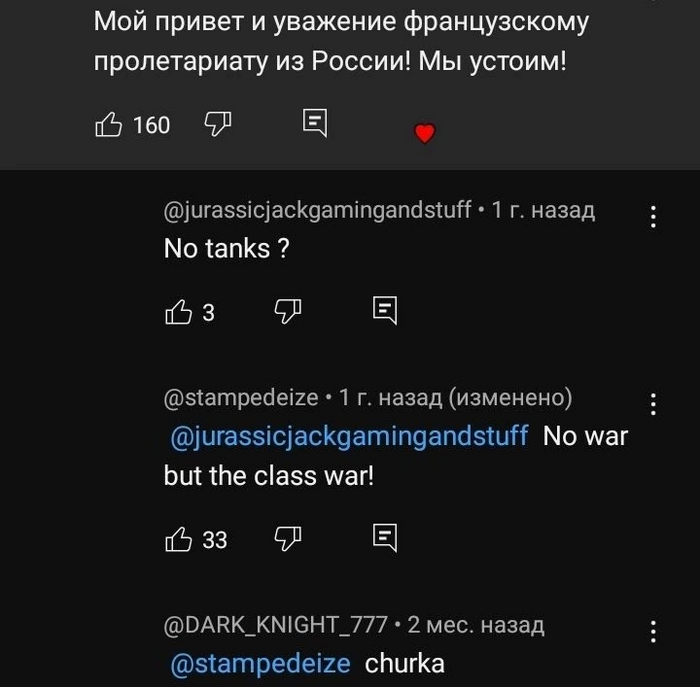Viewport: 700px width, 687px height.
Task: Click the "churka" reply text
Action: [404, 663]
